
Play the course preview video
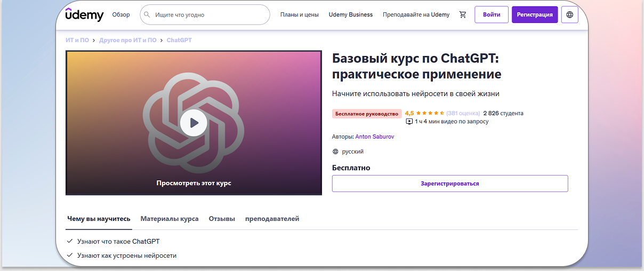tap(194, 123)
